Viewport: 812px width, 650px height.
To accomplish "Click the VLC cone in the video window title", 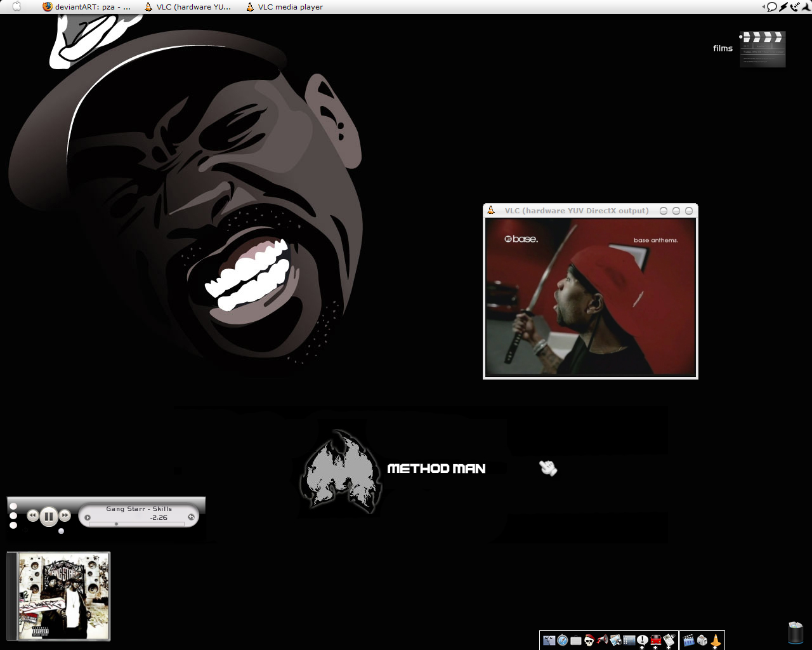I will (491, 210).
